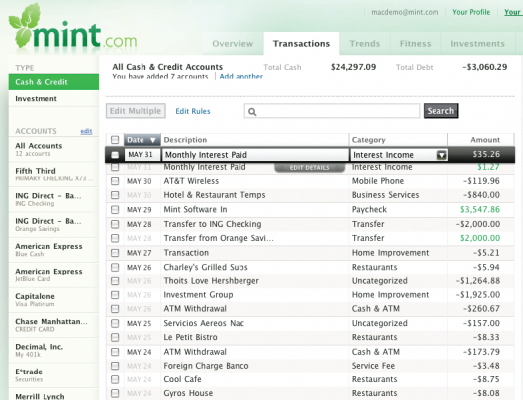This screenshot has width=523, height=400.
Task: Select Capitalone Visa Platinum account
Action: [x=54, y=300]
